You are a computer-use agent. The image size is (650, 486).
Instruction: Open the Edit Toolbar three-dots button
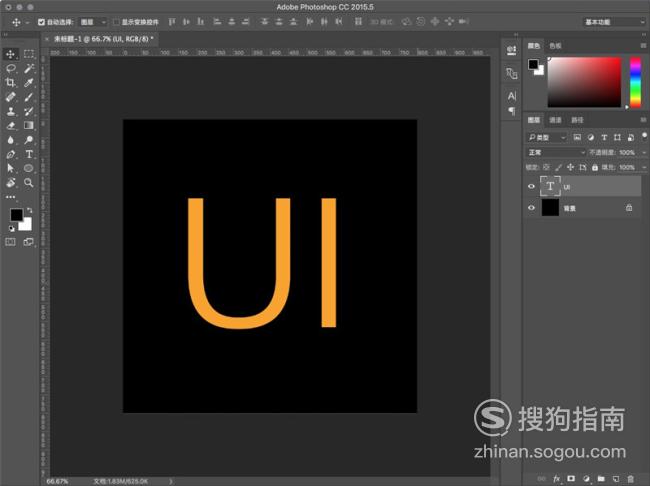point(10,197)
